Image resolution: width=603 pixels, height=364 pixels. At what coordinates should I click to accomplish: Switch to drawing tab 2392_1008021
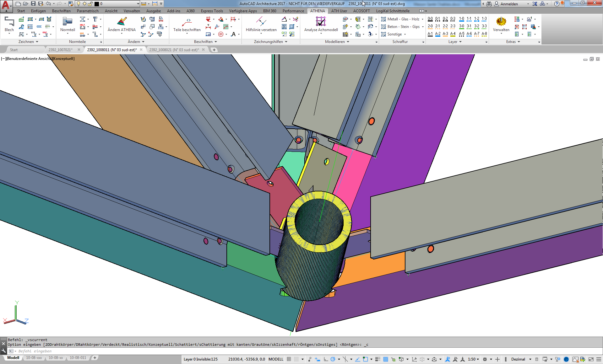[174, 50]
